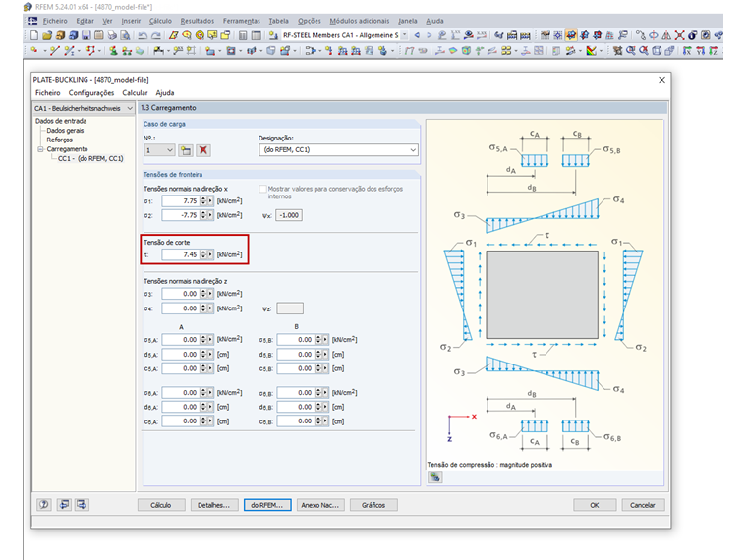Click the help icon at dialog bottom left
The height and width of the screenshot is (560, 747).
click(44, 504)
